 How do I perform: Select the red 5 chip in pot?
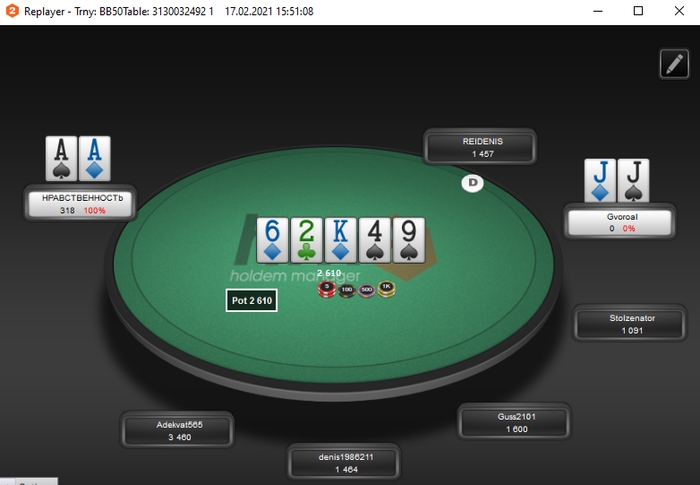(327, 289)
